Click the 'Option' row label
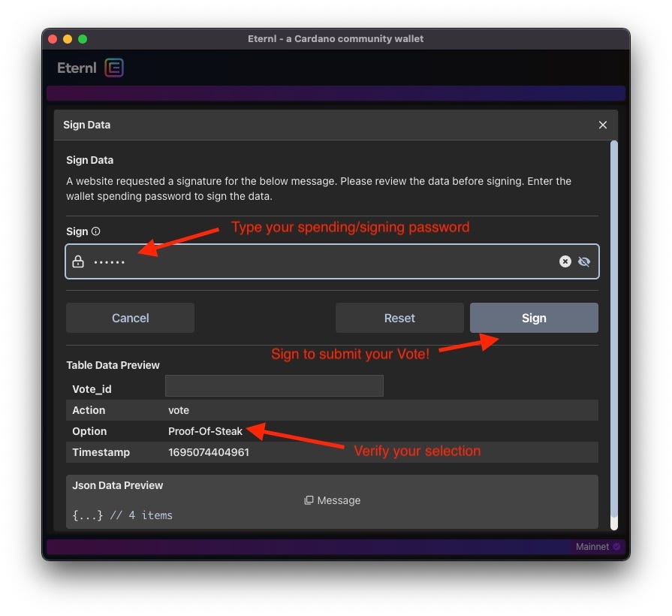672x616 pixels. (x=89, y=431)
